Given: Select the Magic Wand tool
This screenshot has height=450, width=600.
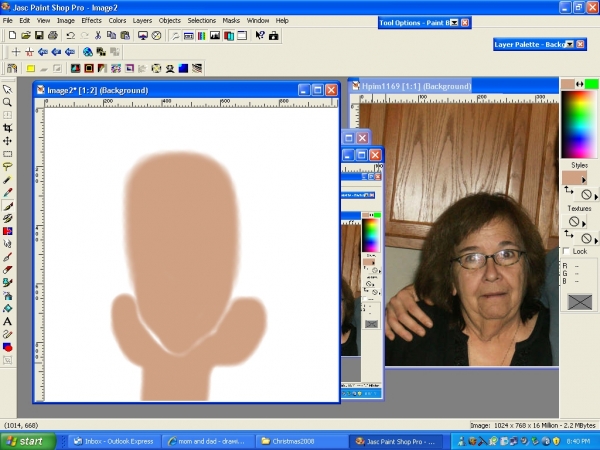Looking at the screenshot, I should [7, 180].
